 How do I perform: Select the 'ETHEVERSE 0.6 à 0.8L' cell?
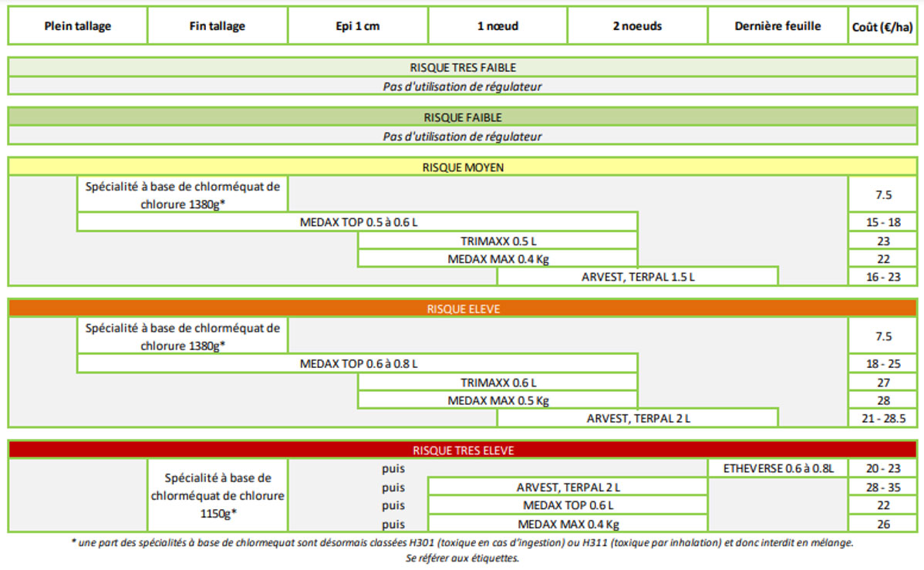click(x=778, y=469)
